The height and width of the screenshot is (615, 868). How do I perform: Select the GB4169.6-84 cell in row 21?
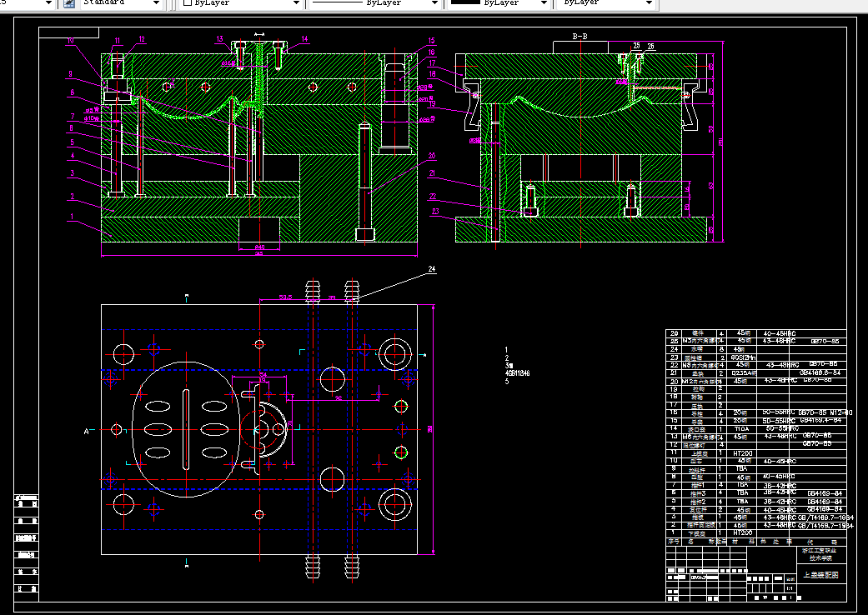coord(820,372)
